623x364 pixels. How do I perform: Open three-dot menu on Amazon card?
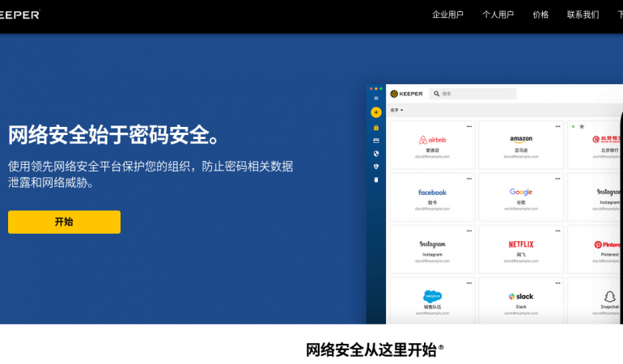(557, 127)
